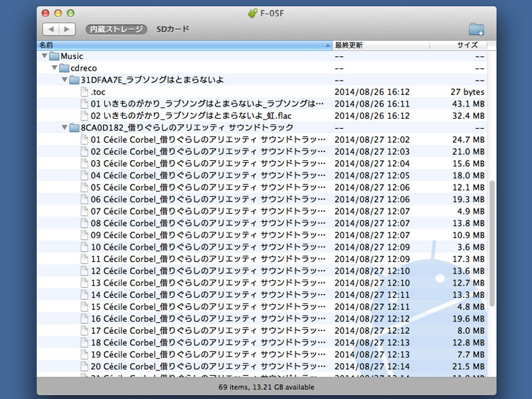Click file icon of 04 Cécile Corbel track
The width and height of the screenshot is (532, 399).
(x=84, y=175)
